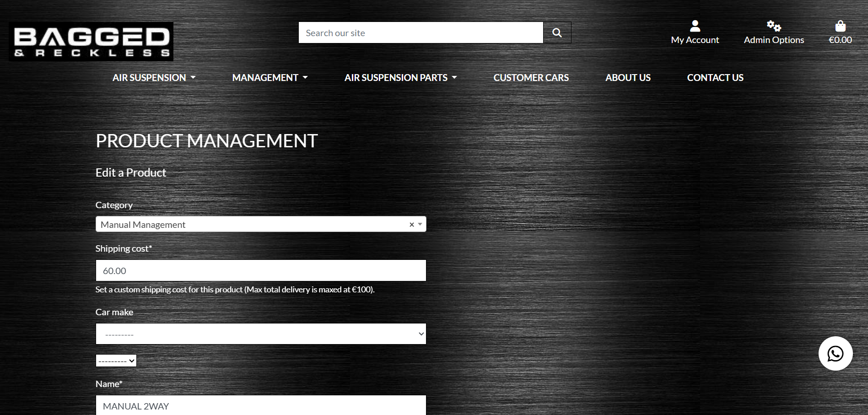Open the small dropdown below Car make

116,361
